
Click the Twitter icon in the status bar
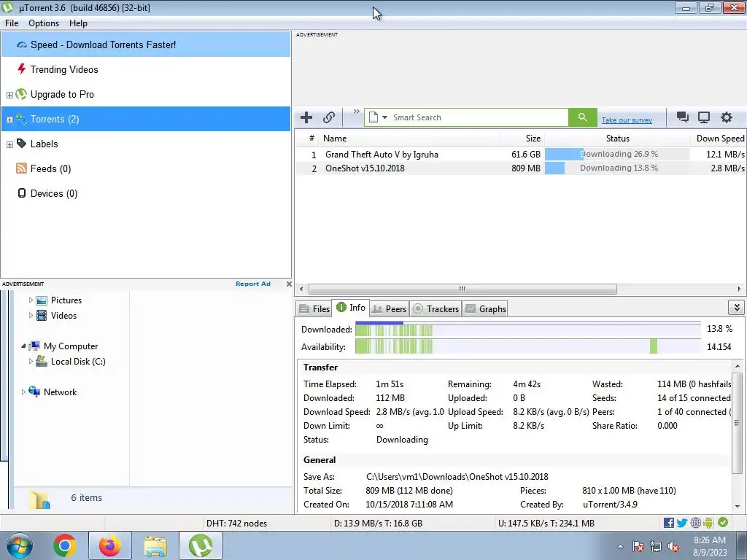[682, 523]
